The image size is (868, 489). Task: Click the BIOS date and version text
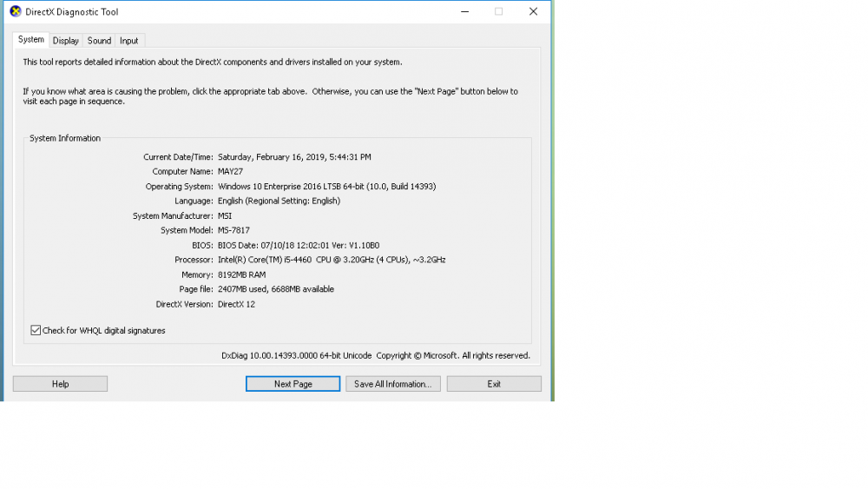click(x=299, y=245)
